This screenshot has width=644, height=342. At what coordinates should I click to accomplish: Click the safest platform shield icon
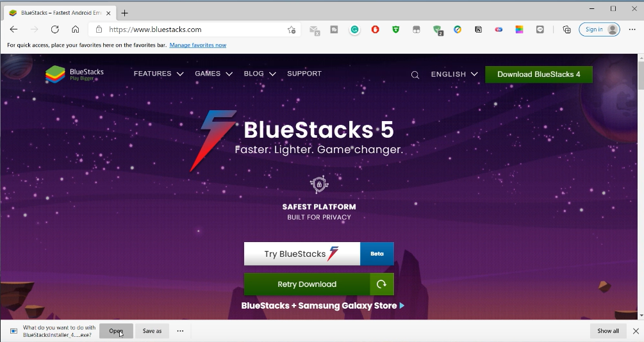click(319, 184)
